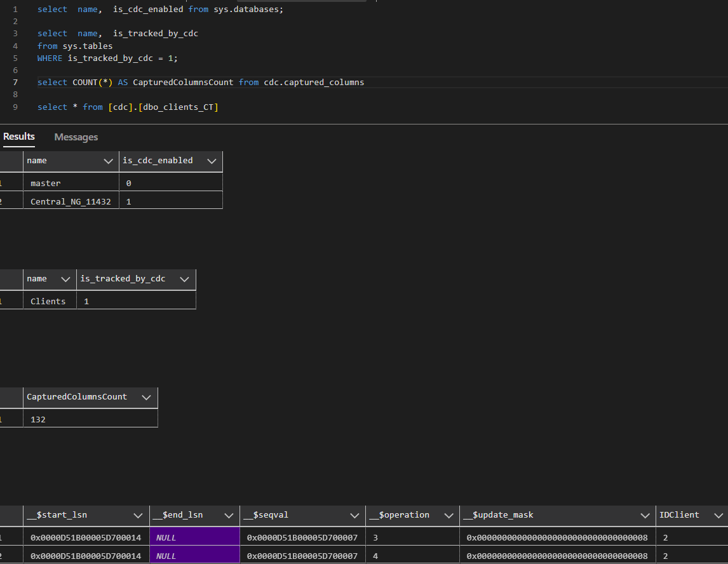Open the filter icon on name column
Screen dimensions: 728x564
(108, 161)
